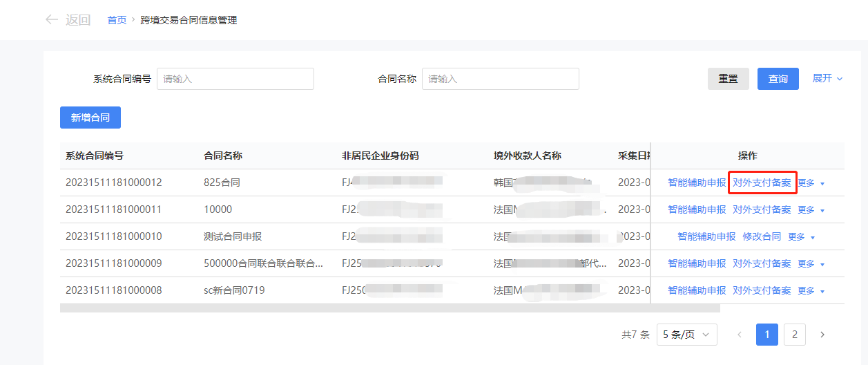Image resolution: width=868 pixels, height=365 pixels.
Task: Go to next page arrow
Action: 822,335
